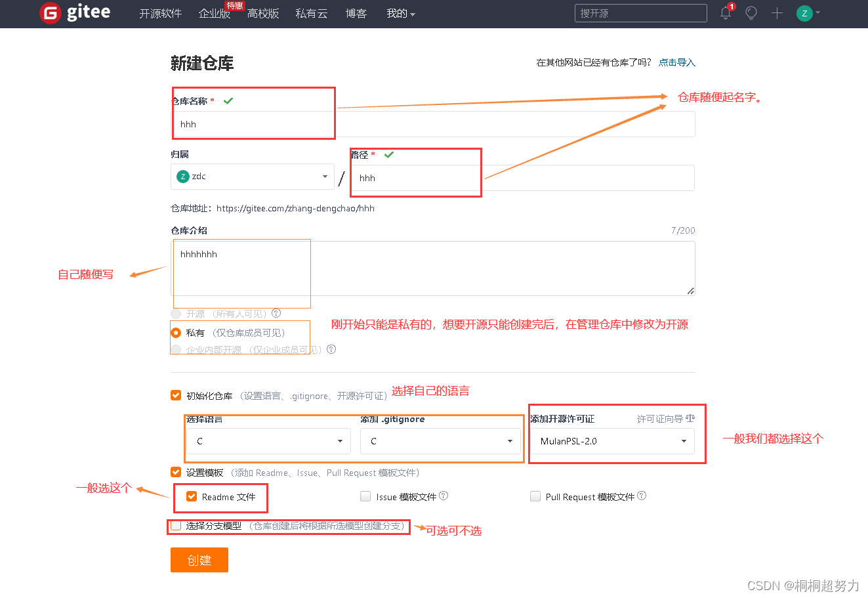Open the notifications bell

(x=726, y=13)
